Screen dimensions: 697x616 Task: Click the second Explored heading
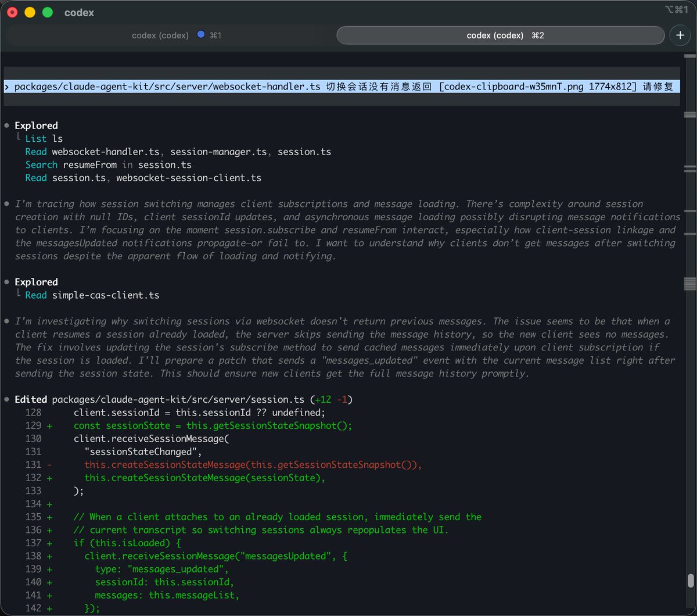pos(36,282)
